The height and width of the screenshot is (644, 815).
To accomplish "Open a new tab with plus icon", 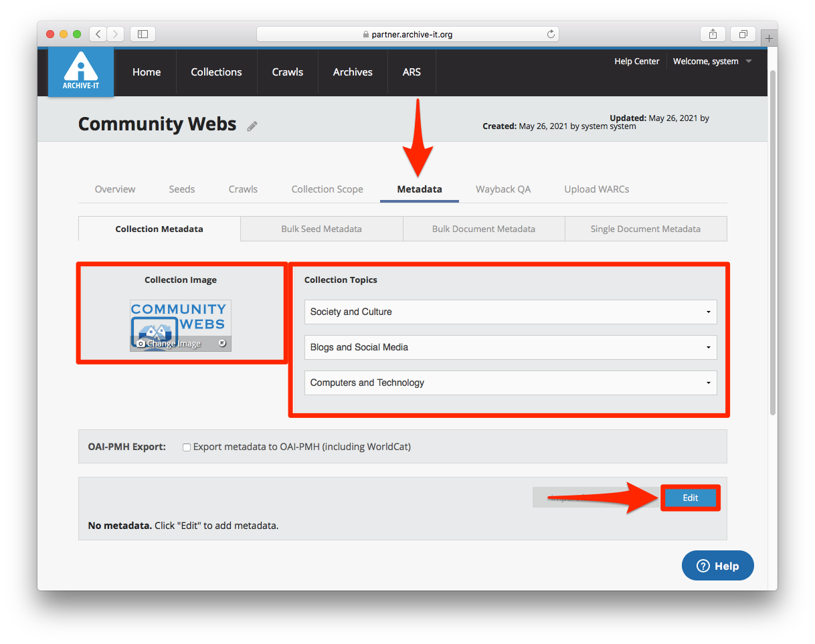I will point(769,39).
